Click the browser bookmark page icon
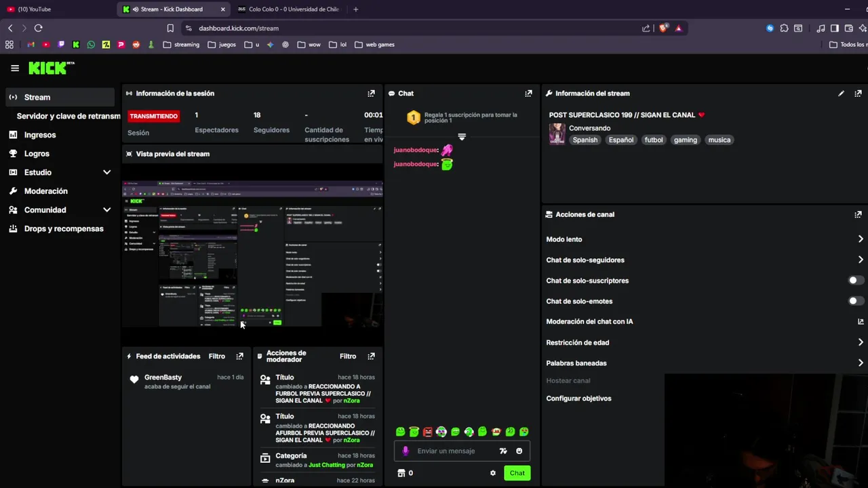 [170, 28]
